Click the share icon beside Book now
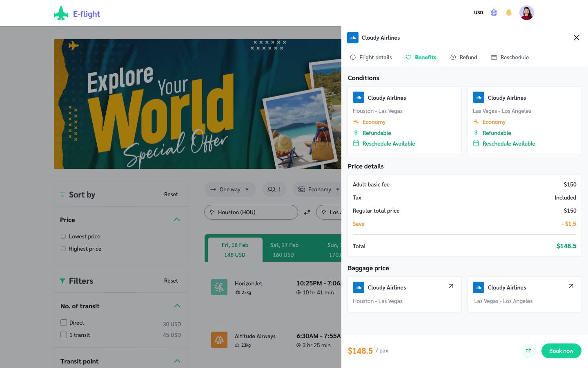The width and height of the screenshot is (588, 368). pos(528,351)
